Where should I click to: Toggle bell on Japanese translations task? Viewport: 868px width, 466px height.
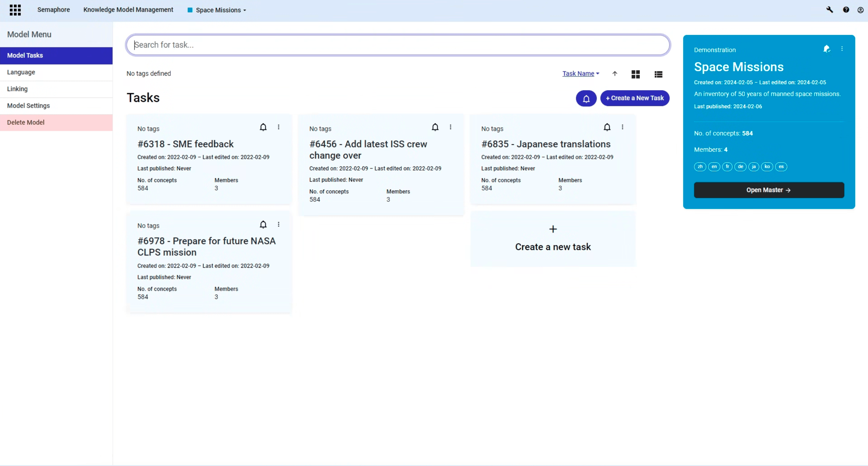click(607, 127)
